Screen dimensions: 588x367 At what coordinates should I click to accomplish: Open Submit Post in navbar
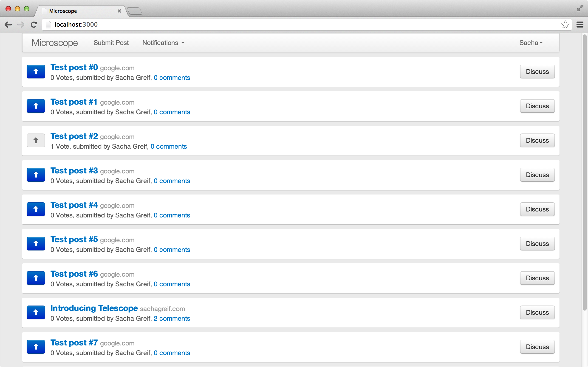click(x=111, y=43)
